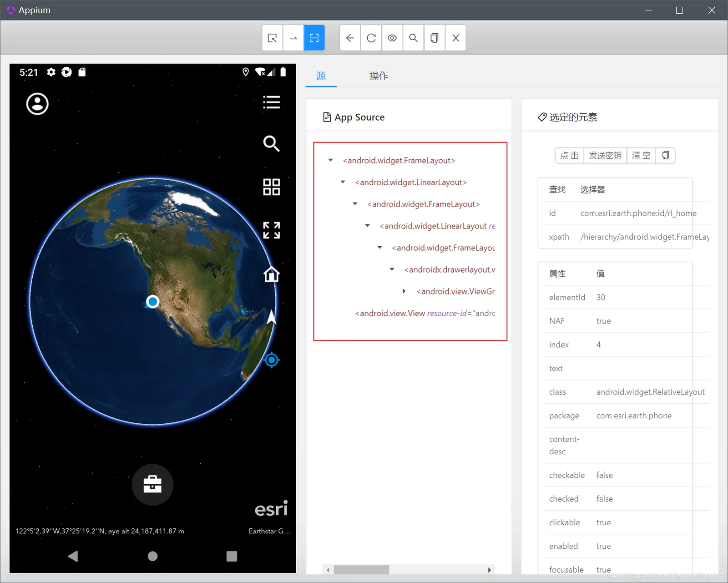
Task: Tap the north arrow compass icon
Action: pyautogui.click(x=272, y=317)
